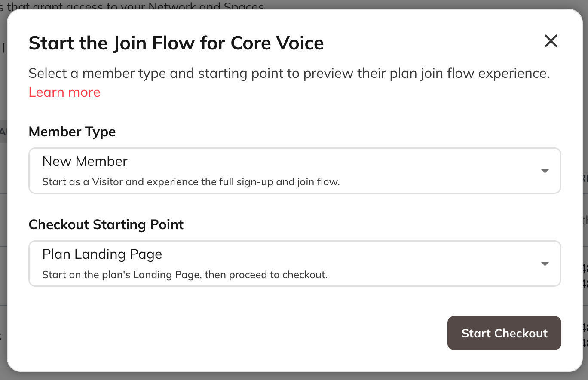Click the "Member Type" field label
Screen dimensions: 588x380
click(72, 132)
